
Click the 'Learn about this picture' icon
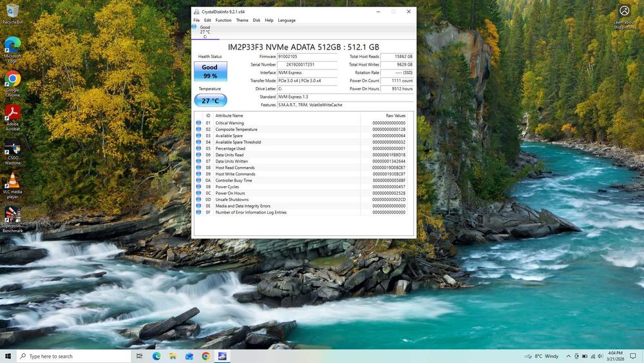coord(624,17)
